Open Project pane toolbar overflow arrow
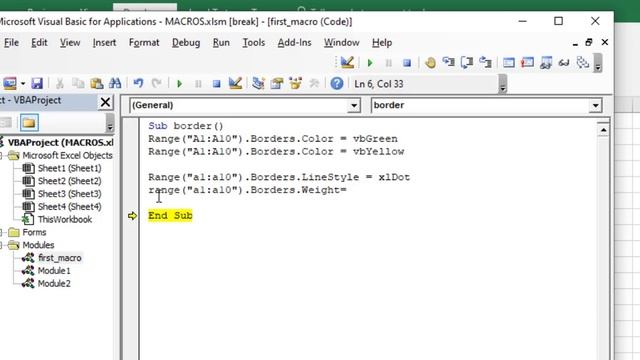 tap(109, 123)
